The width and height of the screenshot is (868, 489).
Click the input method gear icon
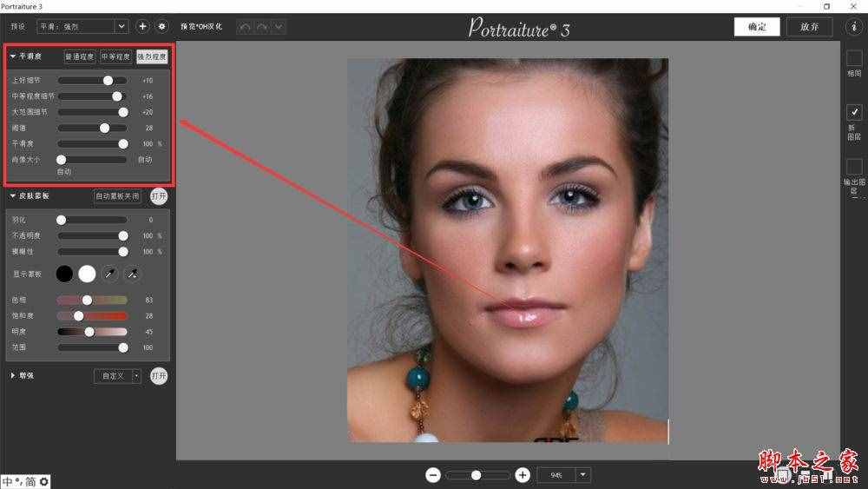tap(43, 481)
